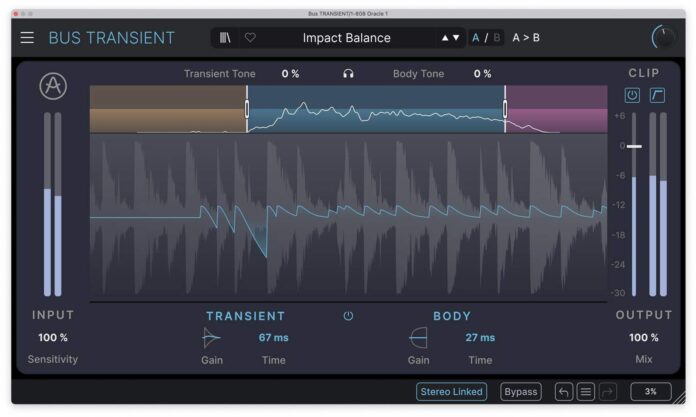696x417 pixels.
Task: Click the Transient gain shape icon
Action: pos(212,338)
